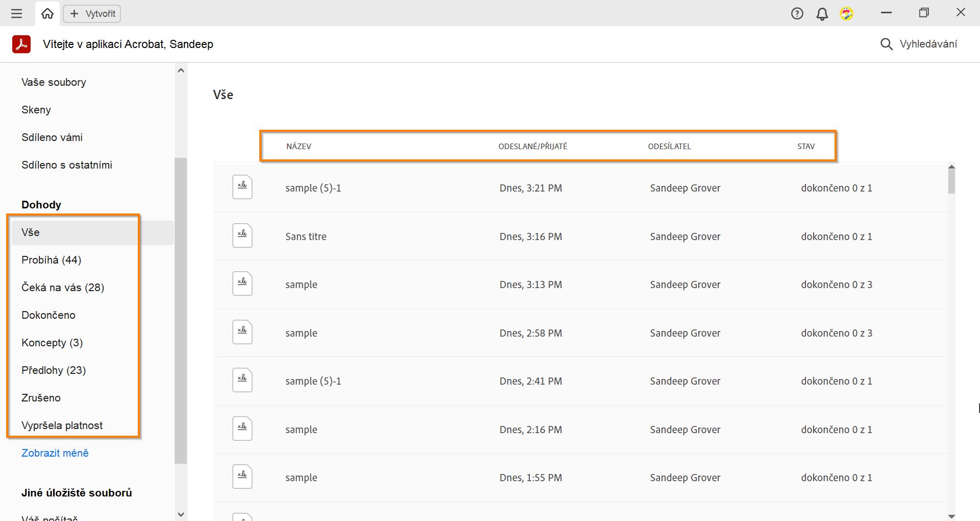This screenshot has height=521, width=980.
Task: Sort by the STAV column header
Action: tap(806, 147)
